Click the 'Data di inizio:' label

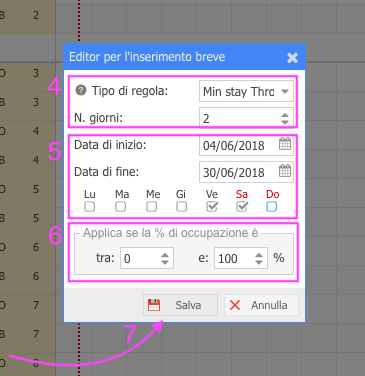(x=110, y=145)
